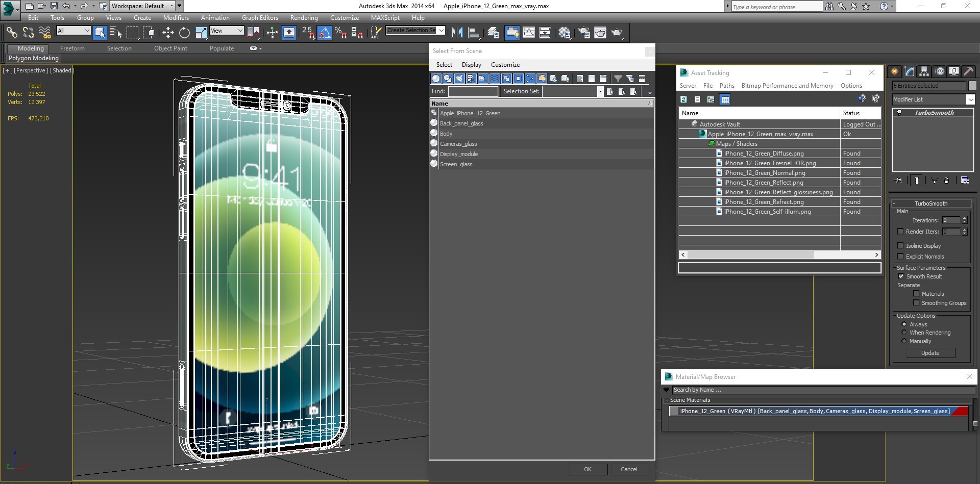Collapse Scene Materials group in Material Browser

pyautogui.click(x=667, y=400)
